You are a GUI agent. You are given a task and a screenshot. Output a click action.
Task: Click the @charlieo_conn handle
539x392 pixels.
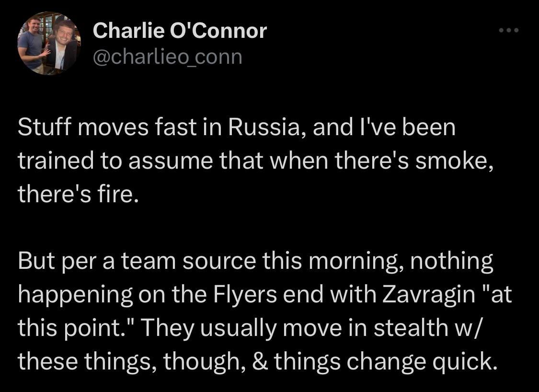pyautogui.click(x=167, y=57)
